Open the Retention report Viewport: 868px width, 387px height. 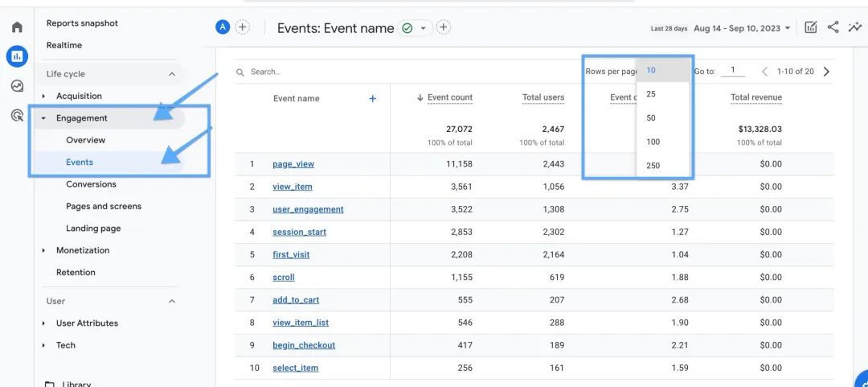click(76, 272)
